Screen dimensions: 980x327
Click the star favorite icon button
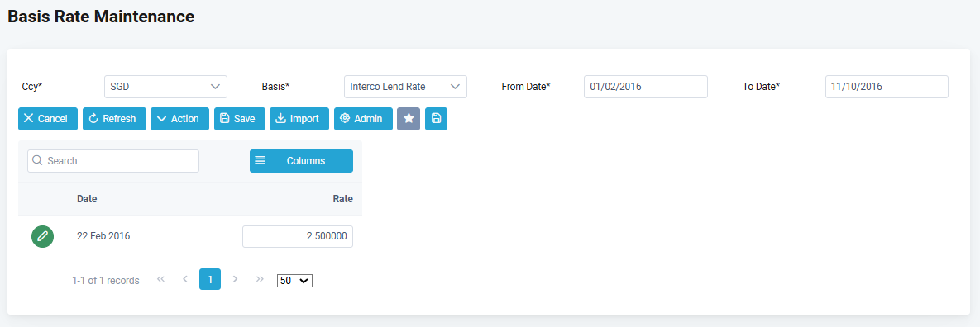pyautogui.click(x=409, y=119)
